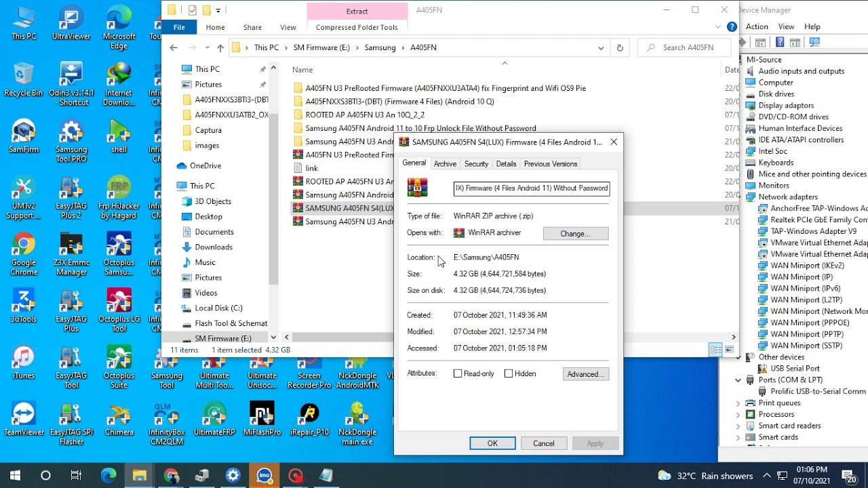Open Samsung crumb in the address bar

pyautogui.click(x=380, y=47)
